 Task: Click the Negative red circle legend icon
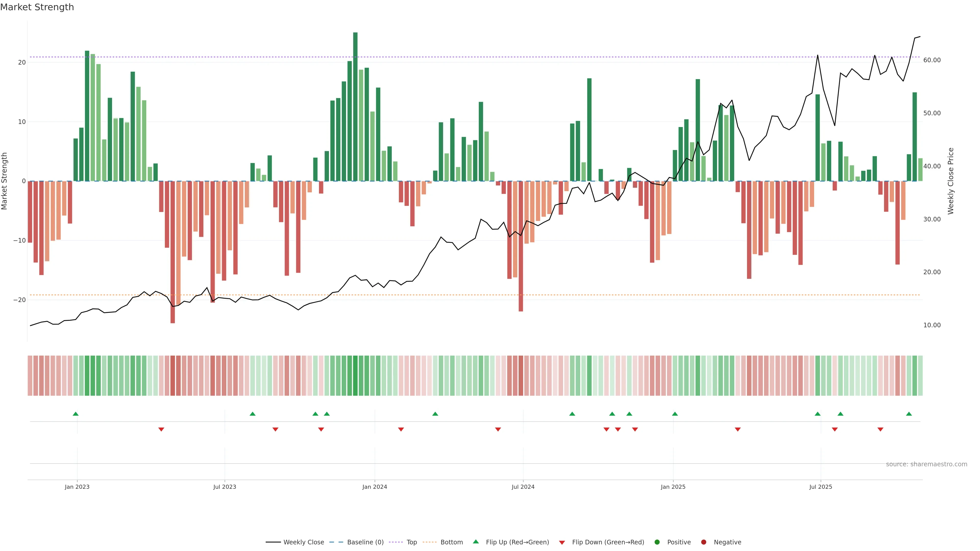[703, 542]
